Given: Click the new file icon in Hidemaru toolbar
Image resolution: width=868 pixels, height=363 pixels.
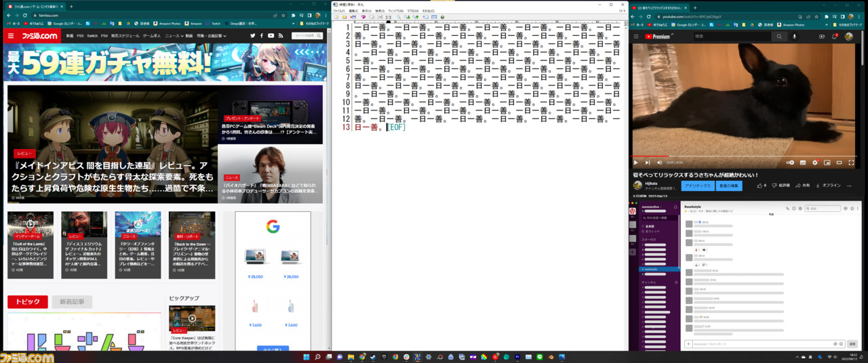Looking at the screenshot, I should (x=336, y=17).
